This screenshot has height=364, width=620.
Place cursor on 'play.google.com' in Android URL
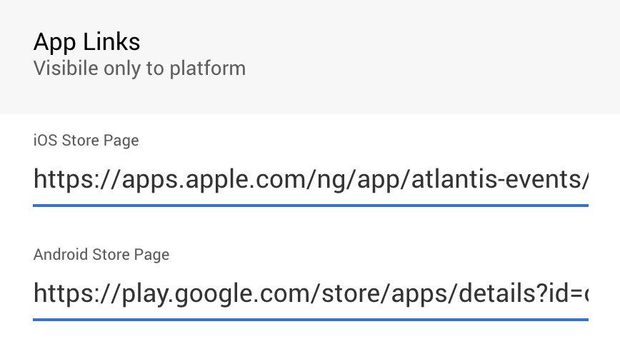[x=215, y=294]
